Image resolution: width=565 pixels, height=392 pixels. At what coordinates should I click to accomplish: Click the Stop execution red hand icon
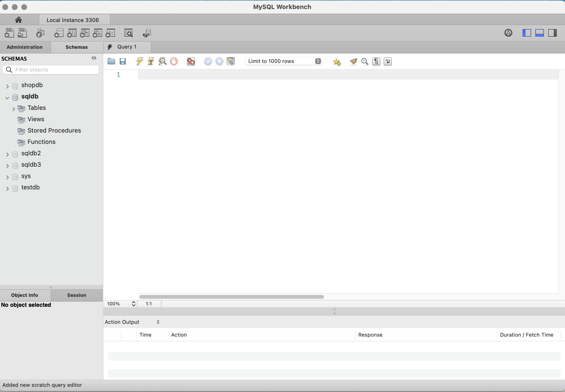pos(174,61)
